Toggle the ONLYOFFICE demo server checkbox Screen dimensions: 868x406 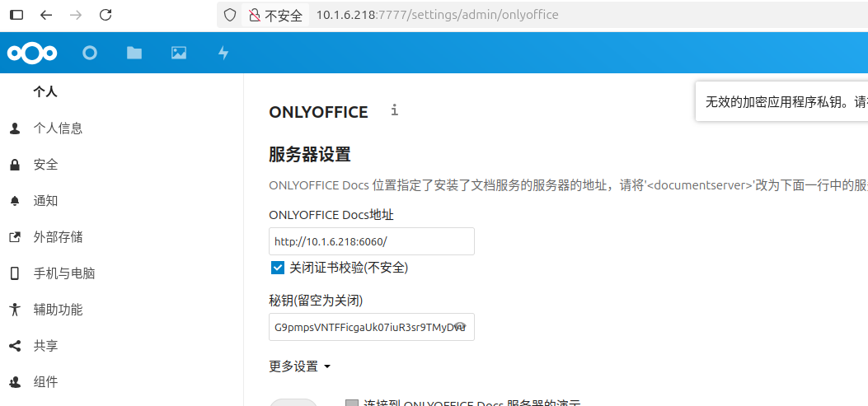click(352, 404)
